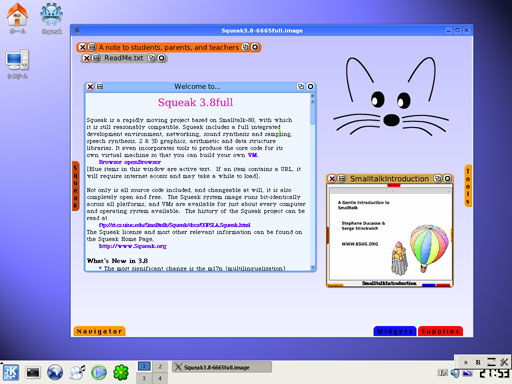Open the blue play-button media icon
Viewport: 512px width, 384px height.
[x=99, y=372]
